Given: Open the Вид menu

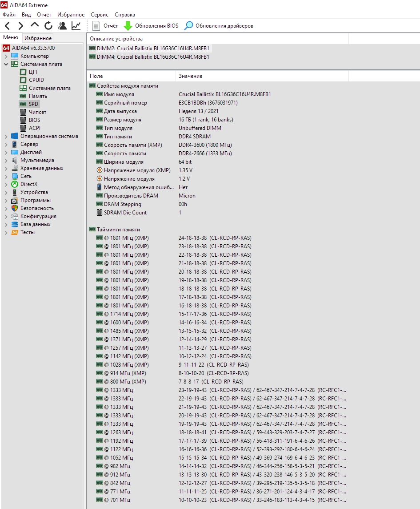Looking at the screenshot, I should (x=26, y=15).
